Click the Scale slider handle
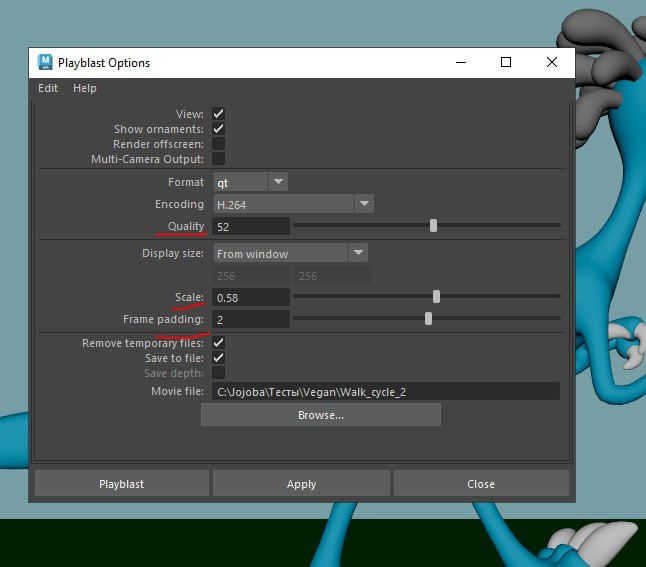Screen dimensions: 646x567 (x=436, y=296)
